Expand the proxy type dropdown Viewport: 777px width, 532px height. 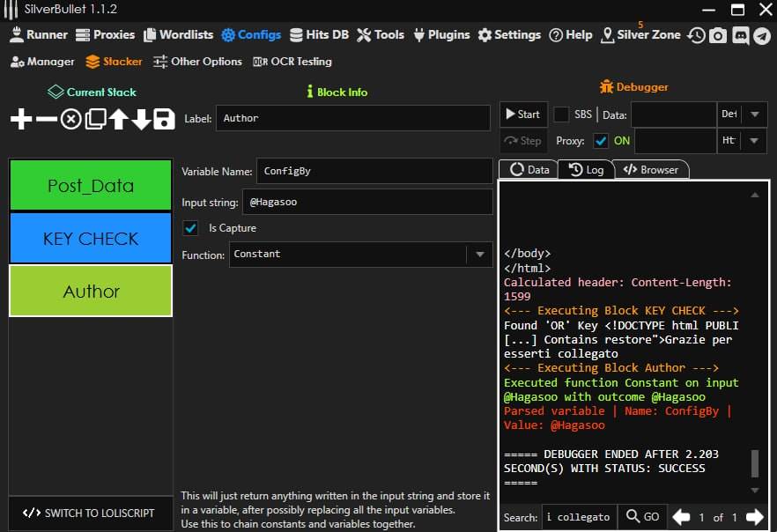(755, 141)
